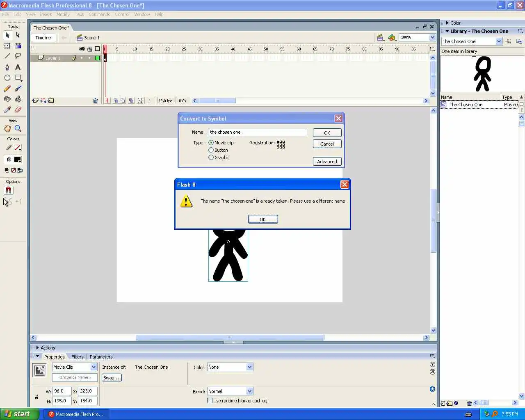Select the Line tool
Image resolution: width=525 pixels, height=420 pixels.
(7, 56)
